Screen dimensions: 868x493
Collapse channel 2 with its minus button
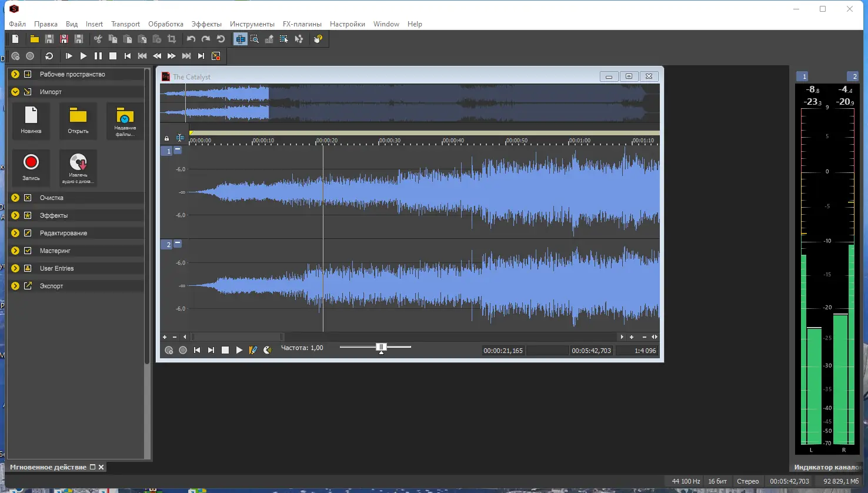178,243
